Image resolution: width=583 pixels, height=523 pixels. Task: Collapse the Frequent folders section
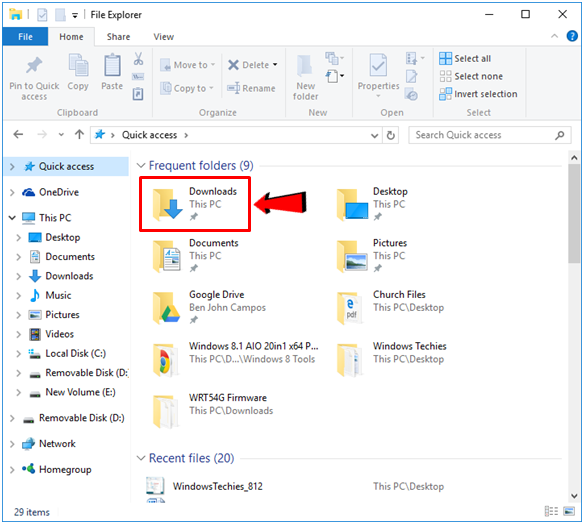click(141, 165)
